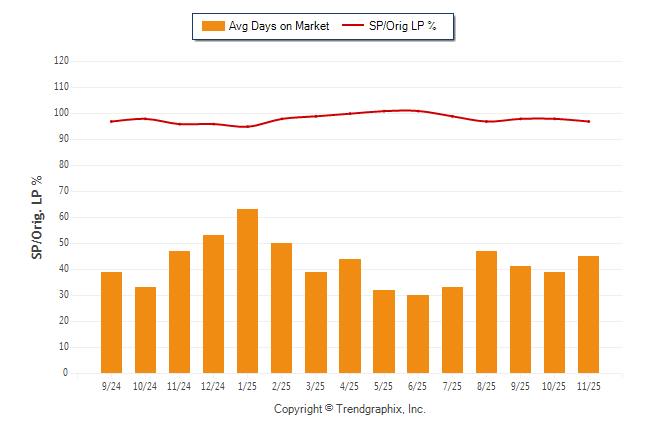Click the orange Avg Days on Market legend swatch

[213, 26]
